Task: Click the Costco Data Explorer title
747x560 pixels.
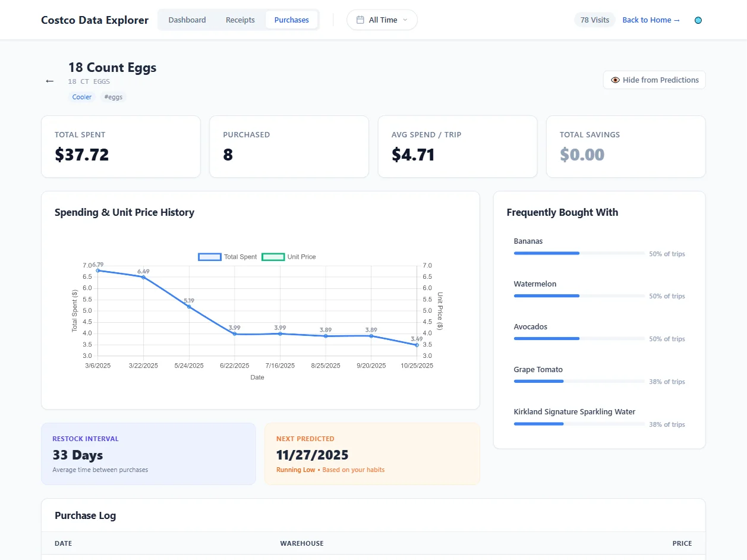Action: pos(94,20)
